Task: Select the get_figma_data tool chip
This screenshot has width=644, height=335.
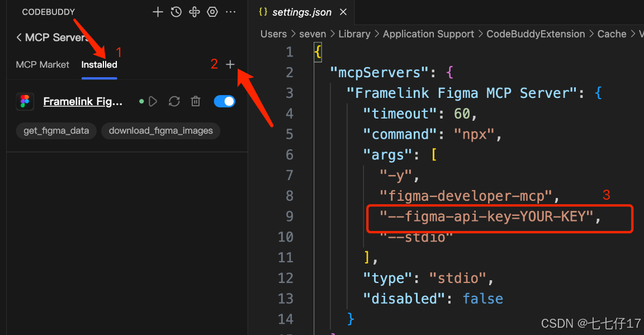Action: pos(56,131)
